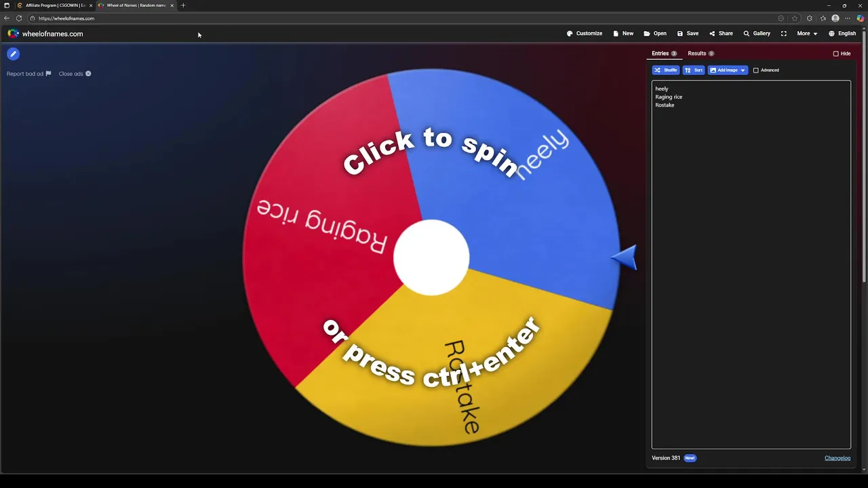Open the Customize palette option
The height and width of the screenshot is (488, 868).
pyautogui.click(x=585, y=33)
